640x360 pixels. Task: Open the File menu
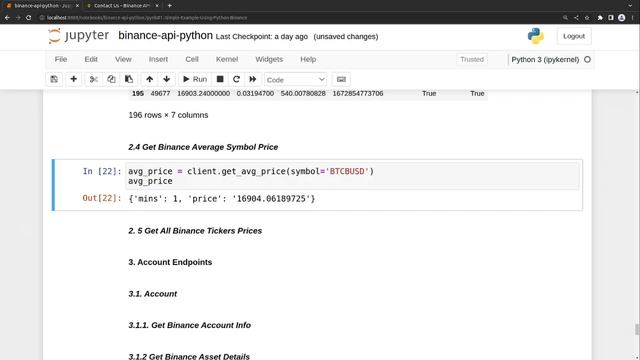61,59
